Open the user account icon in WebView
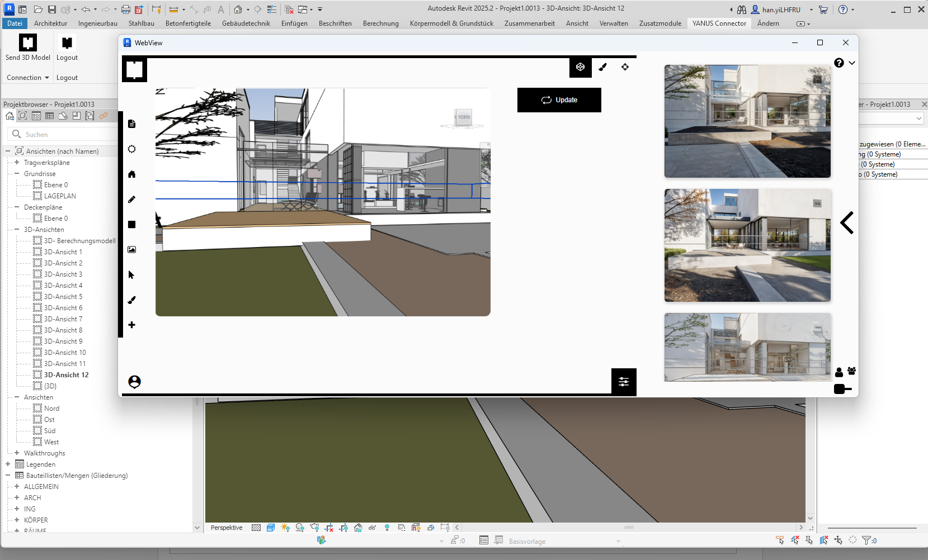928x560 pixels. tap(134, 382)
